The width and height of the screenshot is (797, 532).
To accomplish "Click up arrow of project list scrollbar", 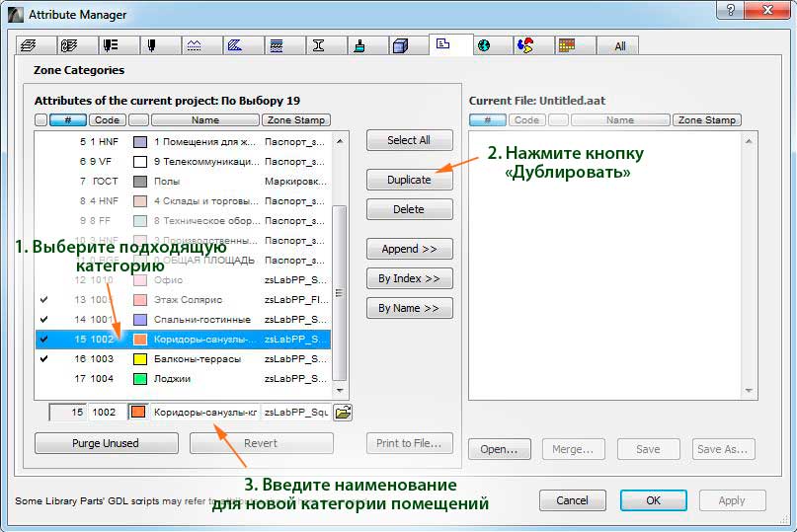I will (340, 141).
